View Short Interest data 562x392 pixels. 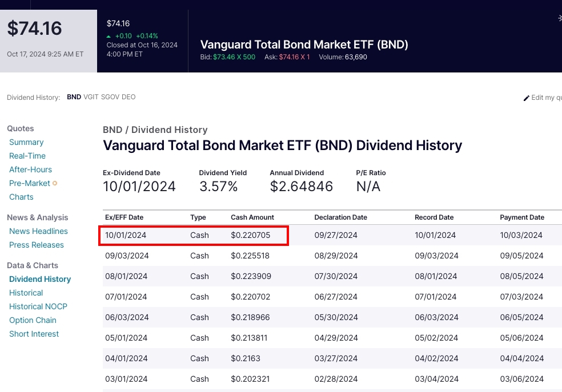[34, 334]
